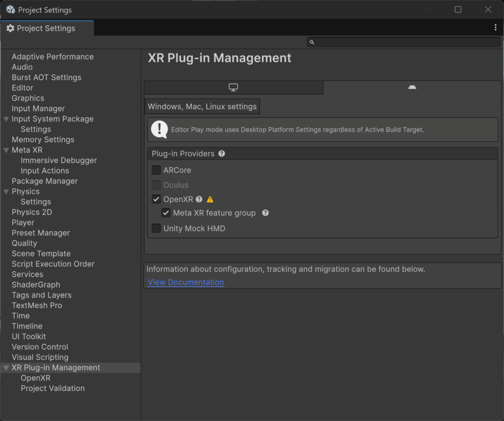The height and width of the screenshot is (421, 504).
Task: Open the Desktop platform settings tab
Action: tap(233, 88)
